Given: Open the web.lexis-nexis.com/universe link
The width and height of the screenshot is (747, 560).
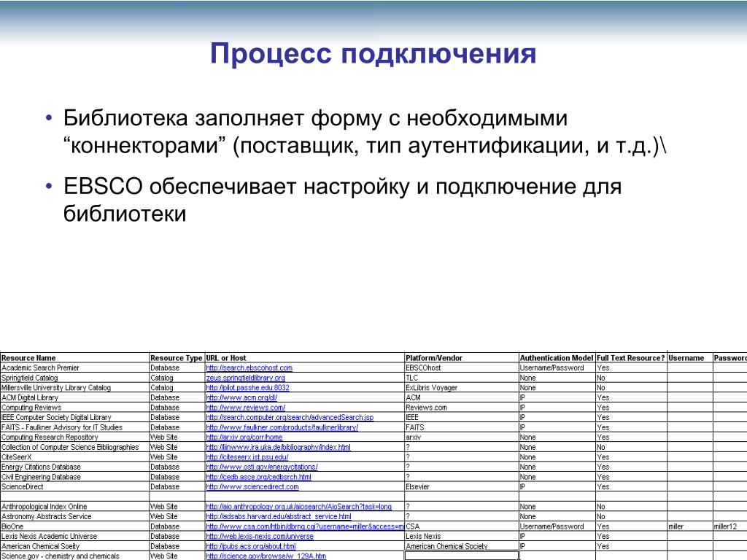Looking at the screenshot, I should point(260,536).
